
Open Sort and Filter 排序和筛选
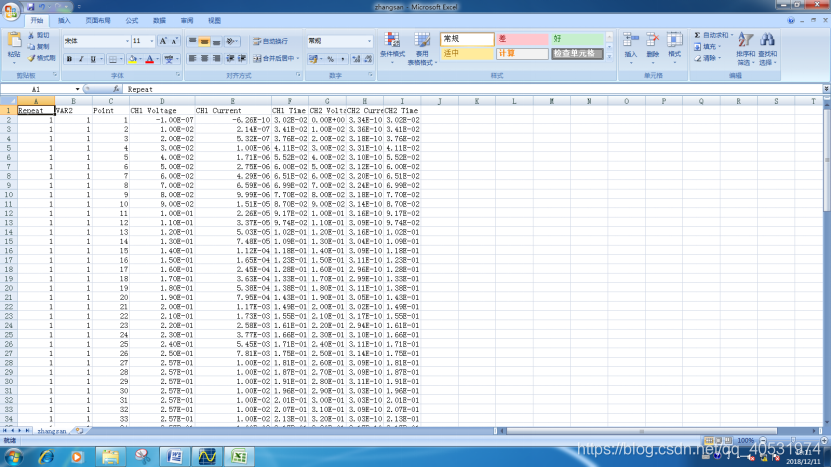745,48
